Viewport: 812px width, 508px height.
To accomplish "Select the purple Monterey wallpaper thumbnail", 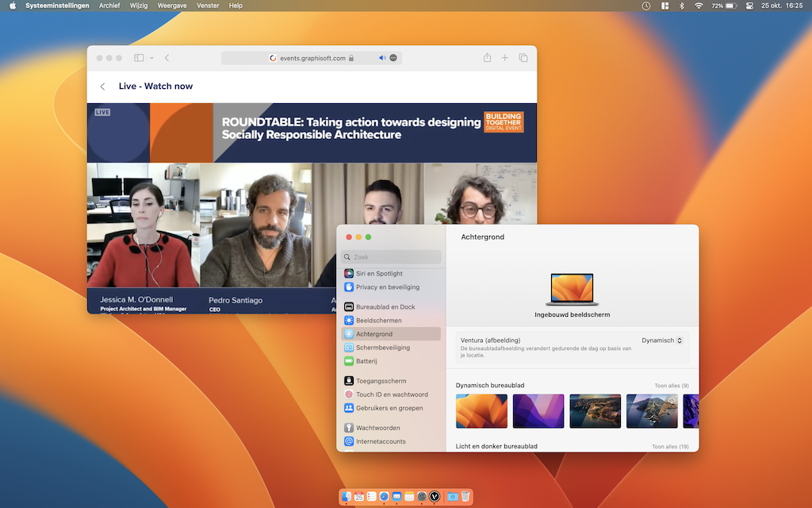I will 538,411.
